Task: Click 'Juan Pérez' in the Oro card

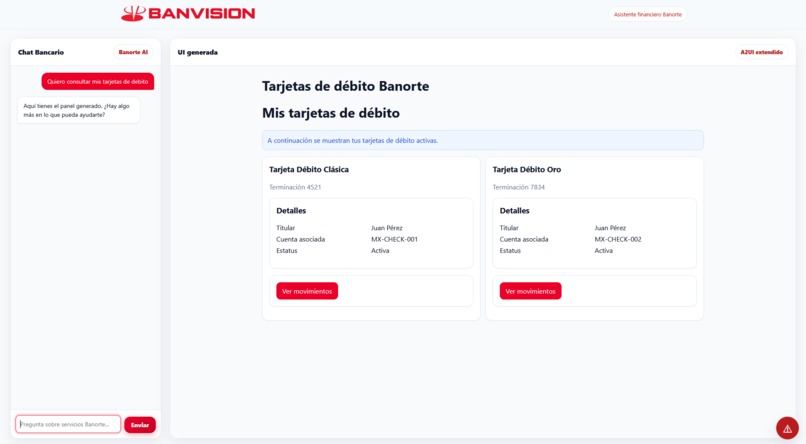Action: (x=610, y=228)
